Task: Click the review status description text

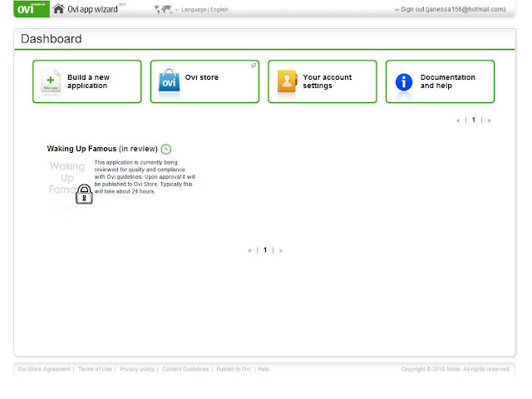Action: (x=145, y=177)
